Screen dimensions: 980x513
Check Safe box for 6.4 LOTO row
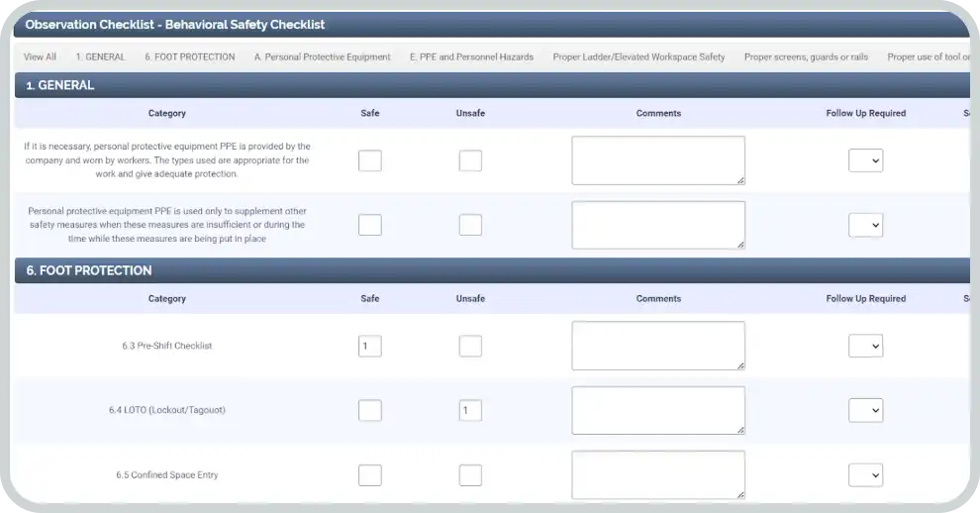[x=369, y=410]
